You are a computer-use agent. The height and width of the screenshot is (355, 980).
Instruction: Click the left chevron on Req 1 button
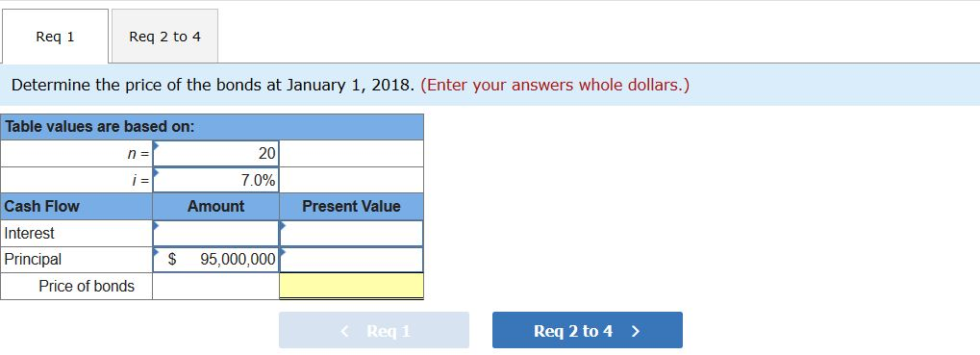pos(344,331)
